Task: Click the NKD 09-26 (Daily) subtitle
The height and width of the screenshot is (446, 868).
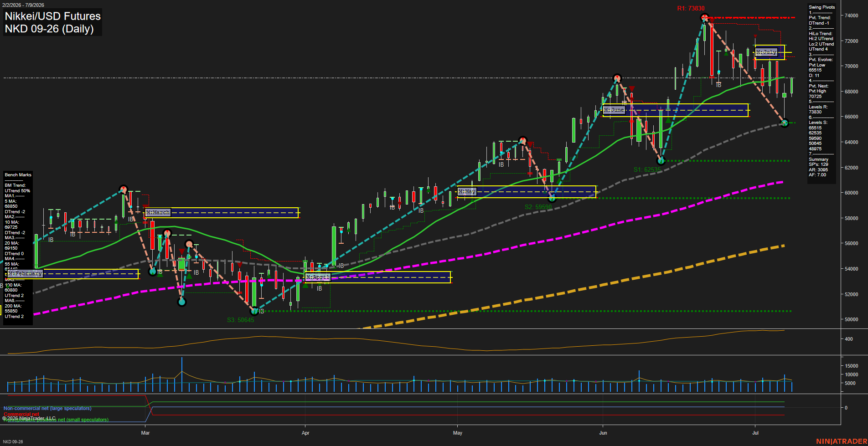Action: pyautogui.click(x=49, y=29)
